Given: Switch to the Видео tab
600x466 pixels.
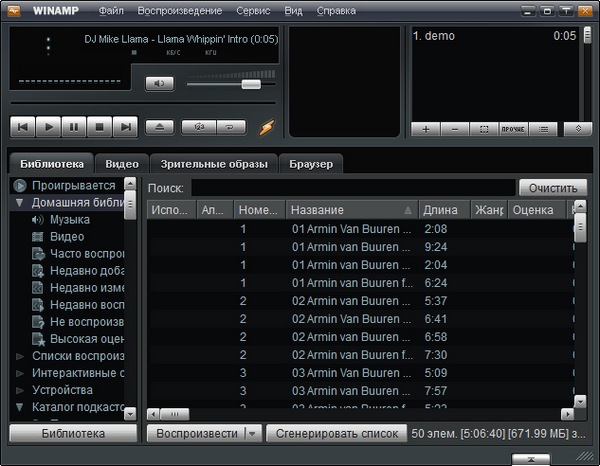Looking at the screenshot, I should click(122, 163).
